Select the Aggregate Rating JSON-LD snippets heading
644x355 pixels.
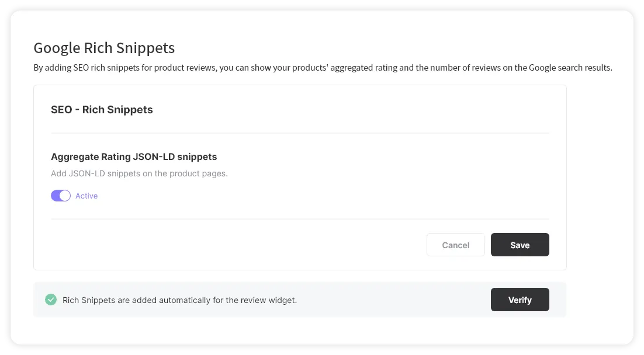pyautogui.click(x=134, y=156)
